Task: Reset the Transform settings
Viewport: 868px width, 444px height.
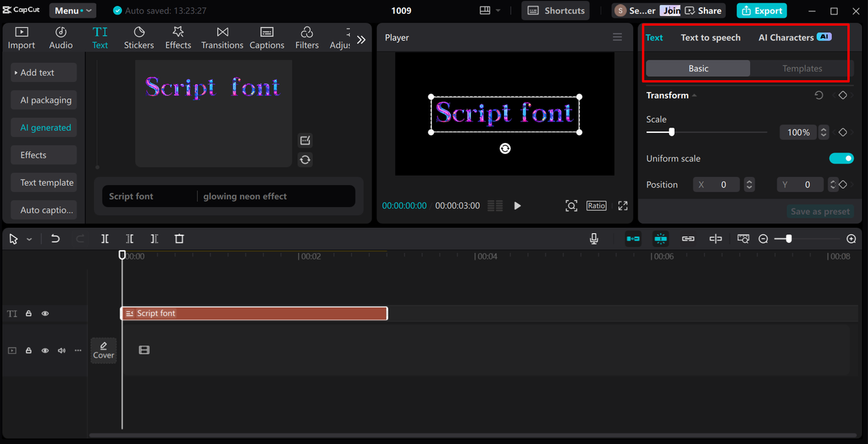Action: [x=818, y=96]
